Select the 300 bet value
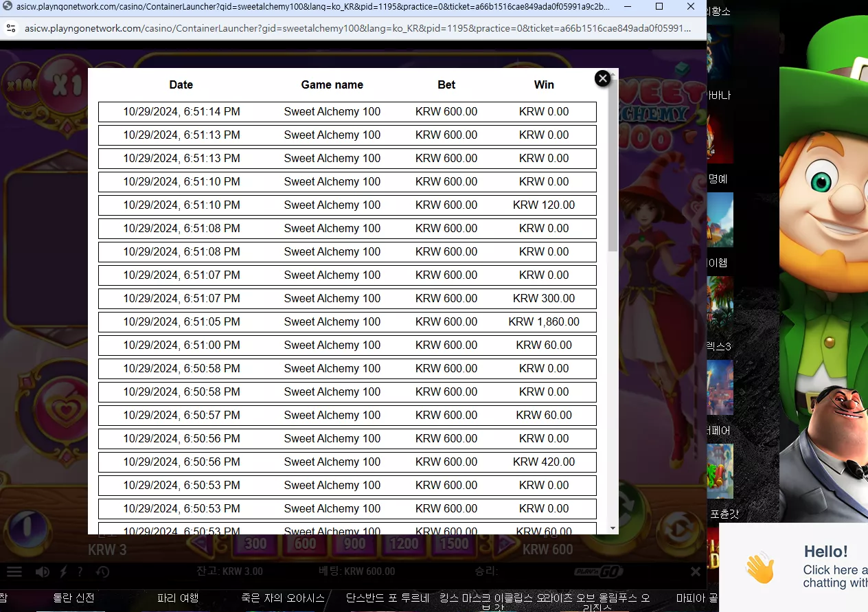Screen dimensions: 868x612 [x=255, y=544]
